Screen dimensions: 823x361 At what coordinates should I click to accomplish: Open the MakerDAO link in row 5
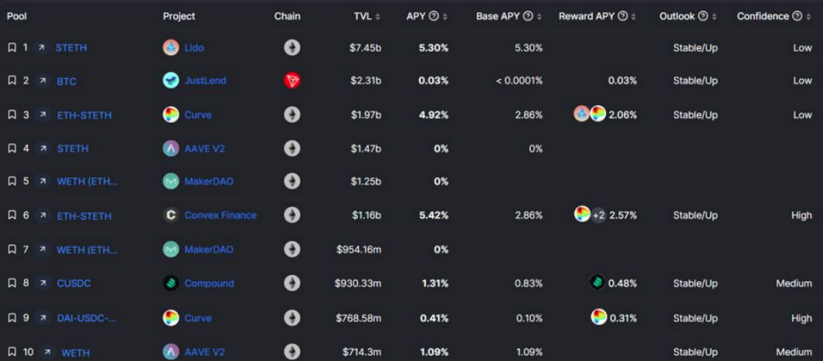coord(209,182)
